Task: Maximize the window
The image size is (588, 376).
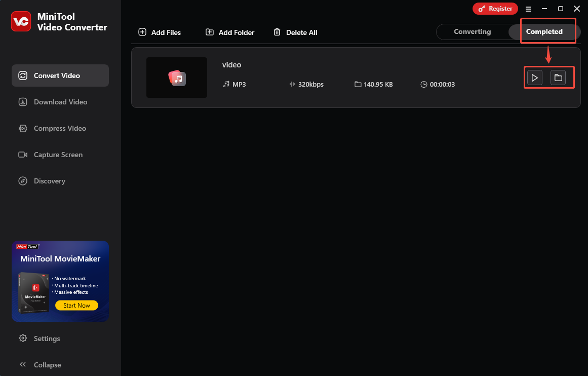Action: (x=561, y=9)
